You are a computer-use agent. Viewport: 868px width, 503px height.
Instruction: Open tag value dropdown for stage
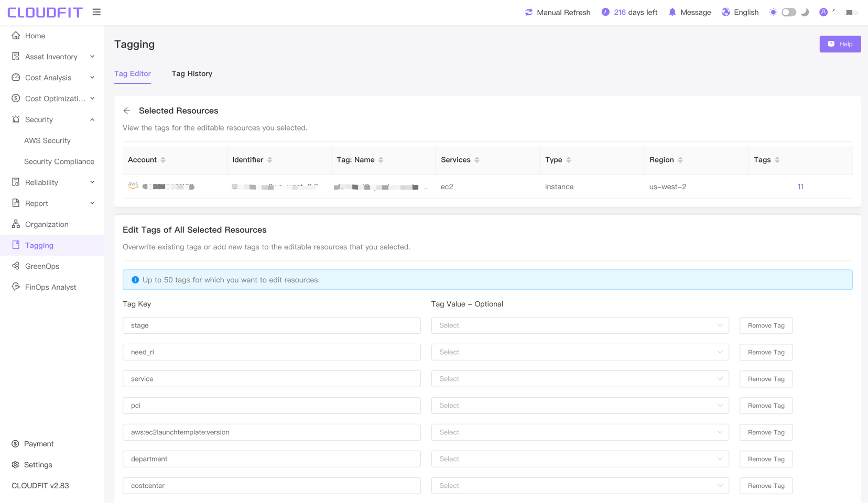(x=580, y=325)
